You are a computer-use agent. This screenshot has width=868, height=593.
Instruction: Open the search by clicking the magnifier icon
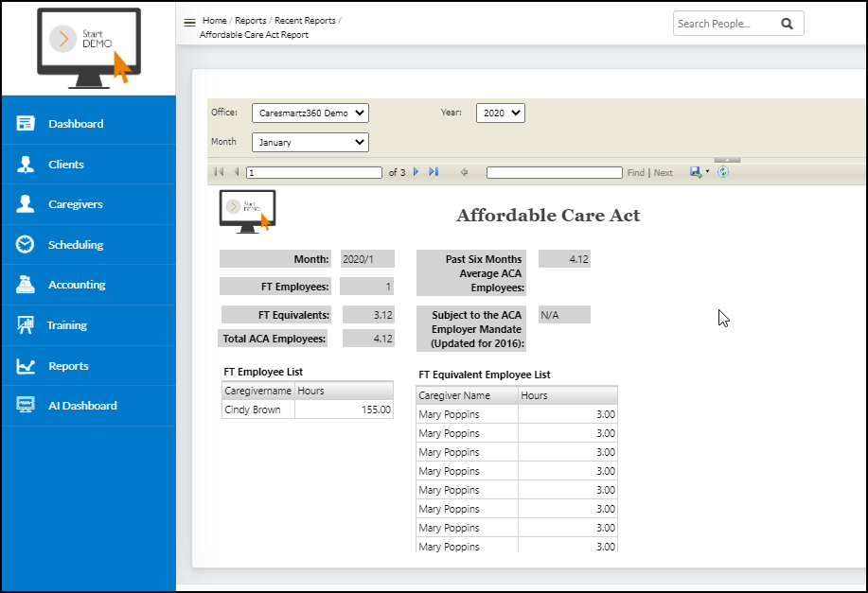pos(788,24)
